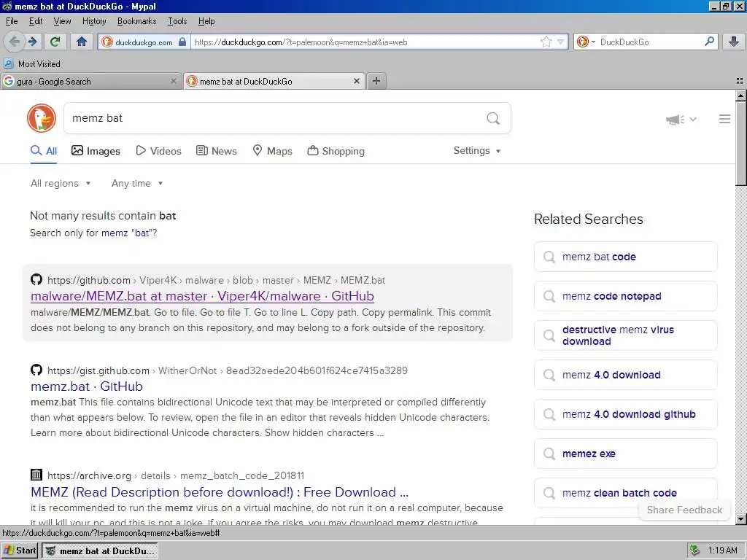Open the DuckDuckGo hamburger menu

[x=724, y=119]
